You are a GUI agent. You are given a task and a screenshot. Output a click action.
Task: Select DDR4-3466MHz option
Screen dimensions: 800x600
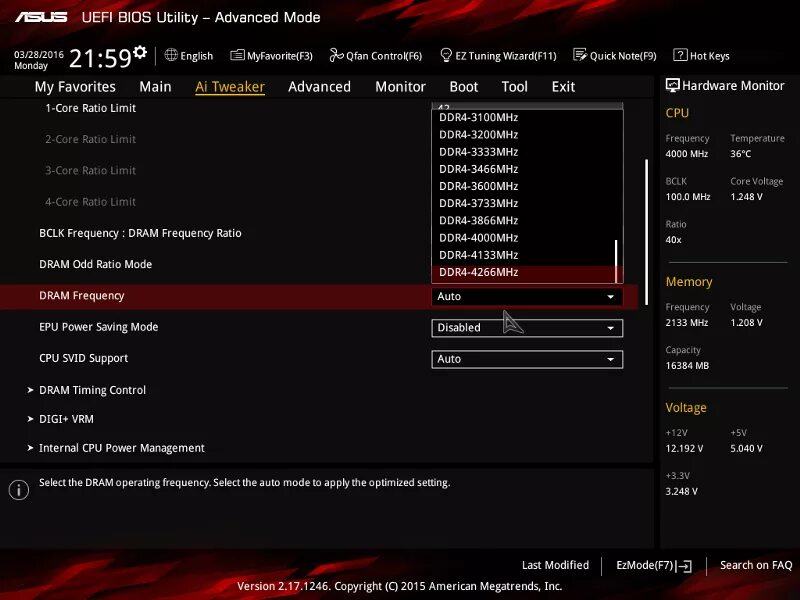(x=523, y=169)
